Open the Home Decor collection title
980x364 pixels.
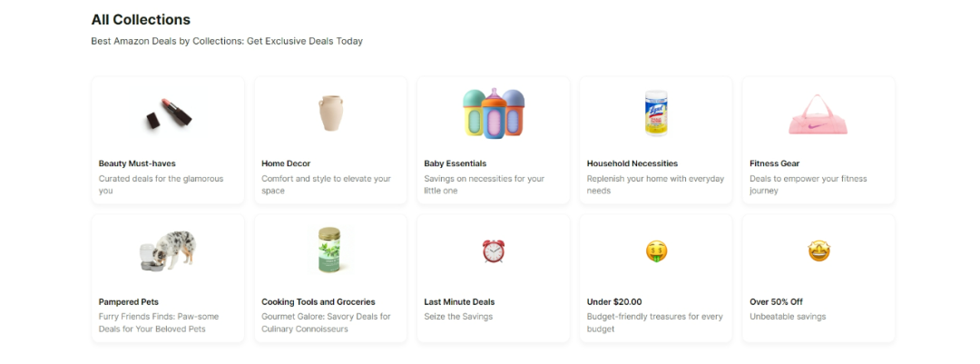coord(286,163)
